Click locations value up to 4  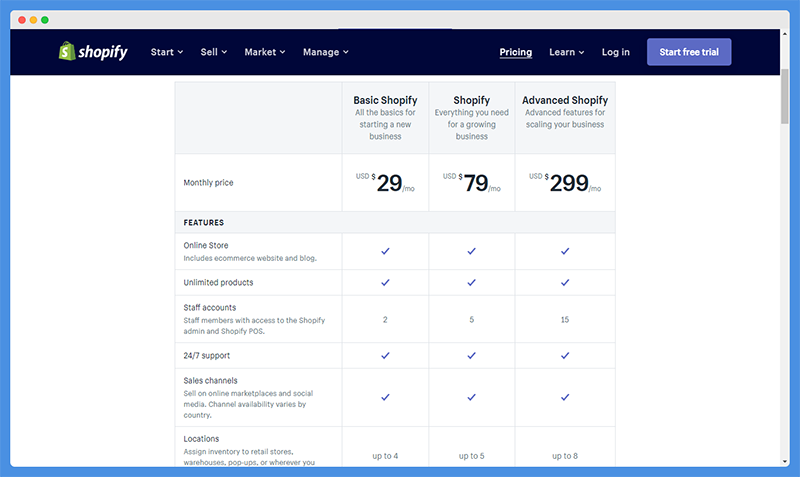tap(385, 456)
